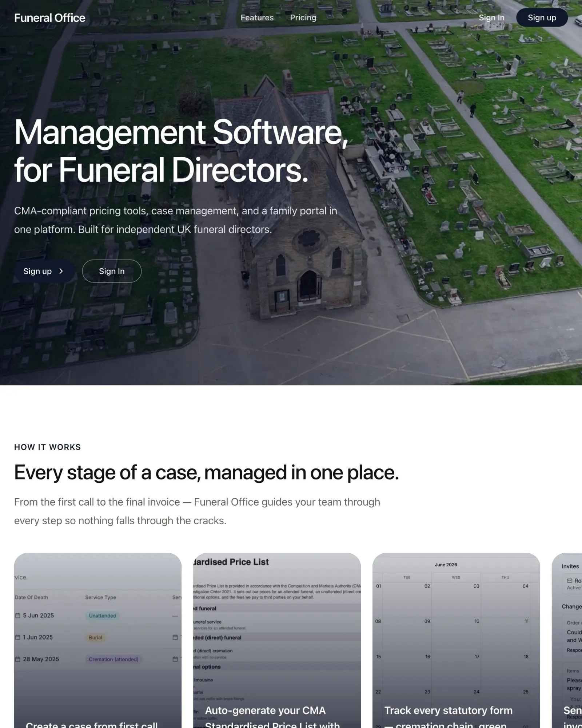This screenshot has width=582, height=728.
Task: Open the Features navigation link
Action: [x=257, y=17]
